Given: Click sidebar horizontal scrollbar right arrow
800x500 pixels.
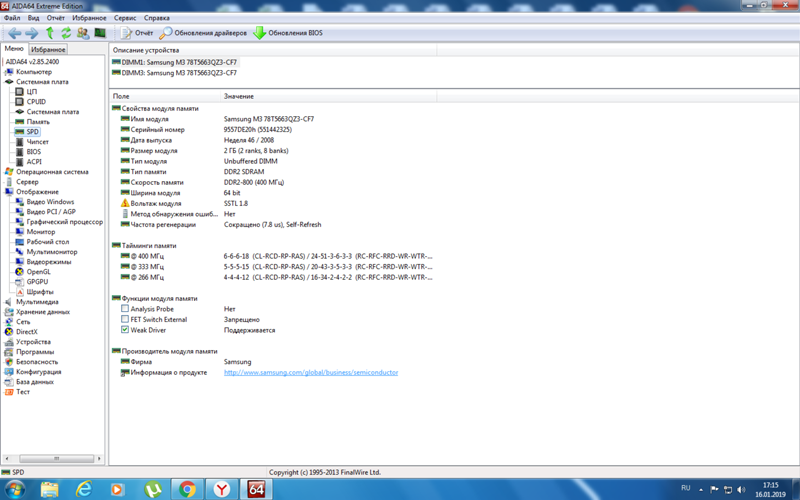Looking at the screenshot, I should tap(99, 459).
